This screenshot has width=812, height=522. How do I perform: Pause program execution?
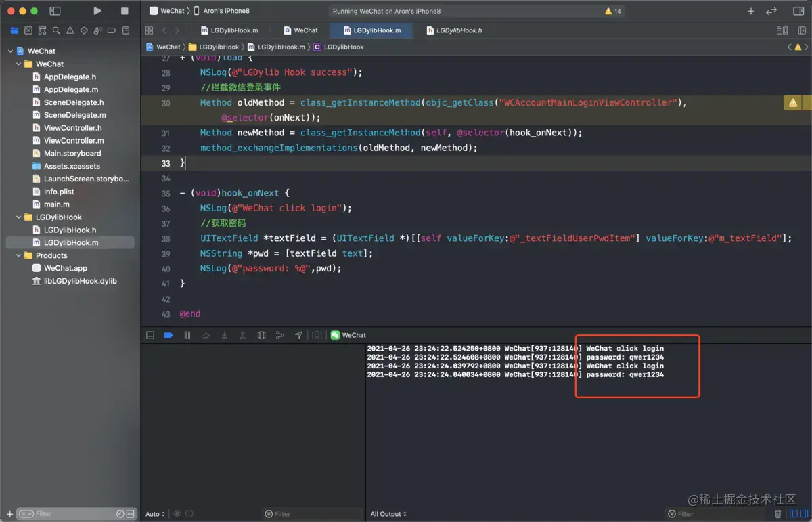click(x=187, y=335)
